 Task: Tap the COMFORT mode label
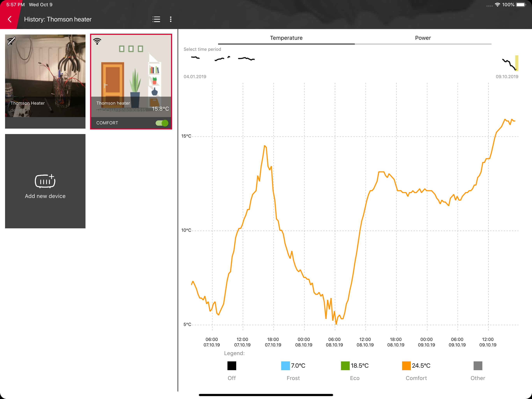point(107,123)
